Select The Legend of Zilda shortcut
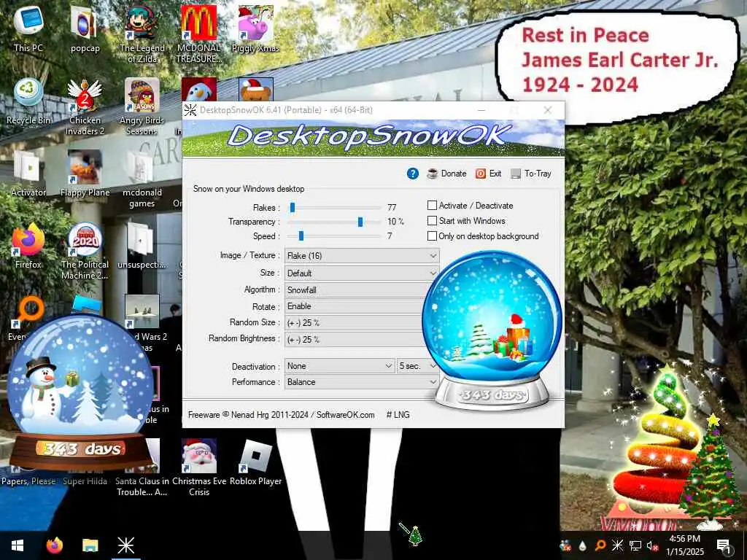Image resolution: width=747 pixels, height=560 pixels. 142,34
